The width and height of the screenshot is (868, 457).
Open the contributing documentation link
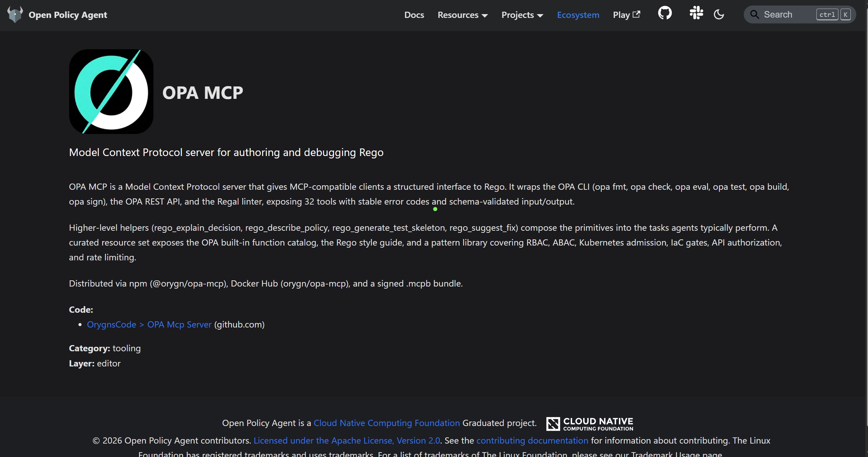[532, 440]
